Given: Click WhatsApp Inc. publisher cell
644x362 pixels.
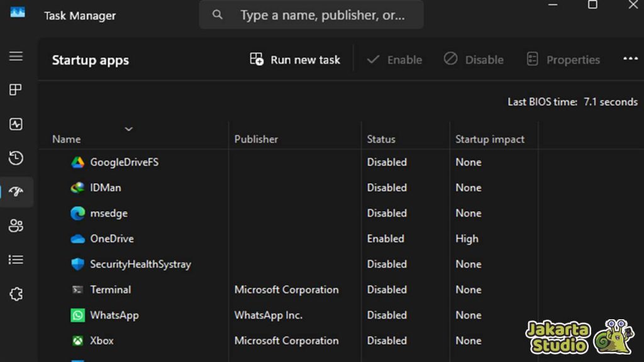Looking at the screenshot, I should pos(268,315).
